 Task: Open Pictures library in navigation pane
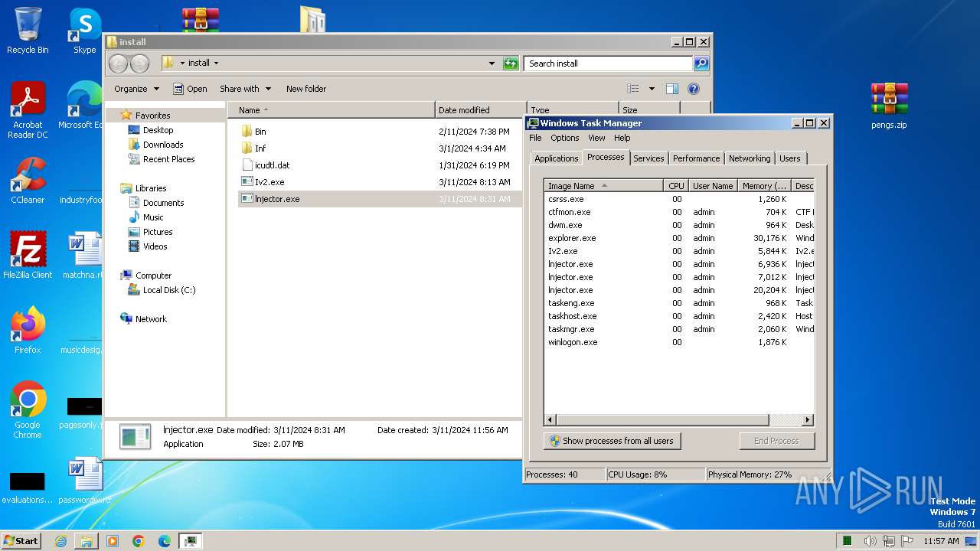coord(158,232)
